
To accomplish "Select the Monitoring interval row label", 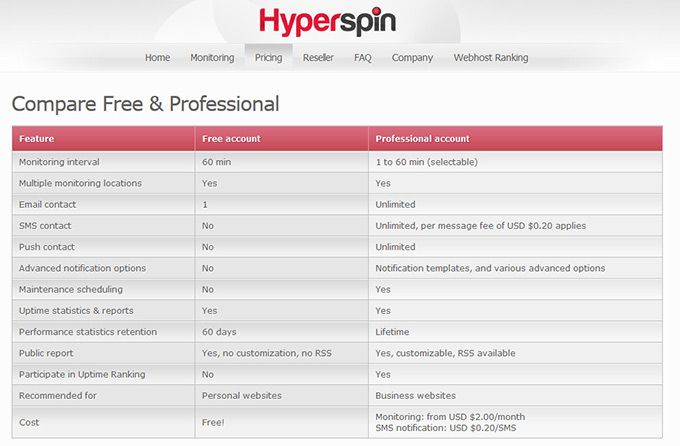I will [x=59, y=162].
